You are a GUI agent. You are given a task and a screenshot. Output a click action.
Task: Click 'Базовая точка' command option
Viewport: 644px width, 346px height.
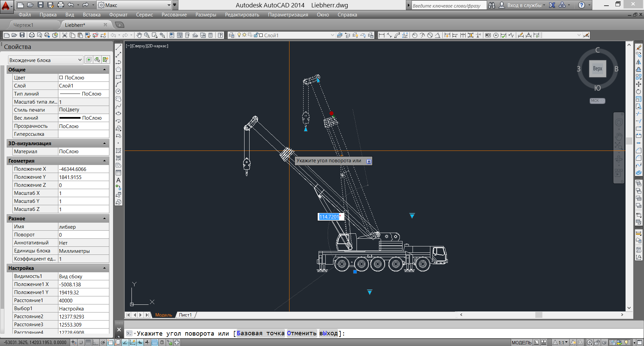[x=261, y=333]
